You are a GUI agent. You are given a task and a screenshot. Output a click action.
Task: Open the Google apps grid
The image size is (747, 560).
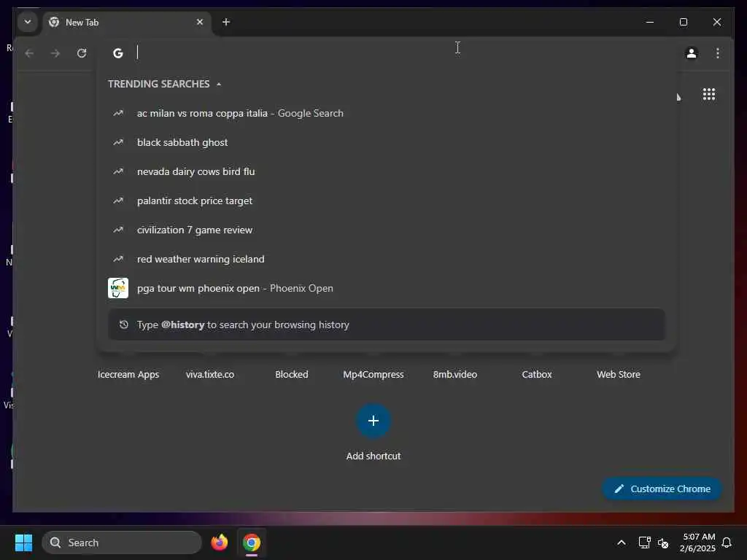coord(709,94)
